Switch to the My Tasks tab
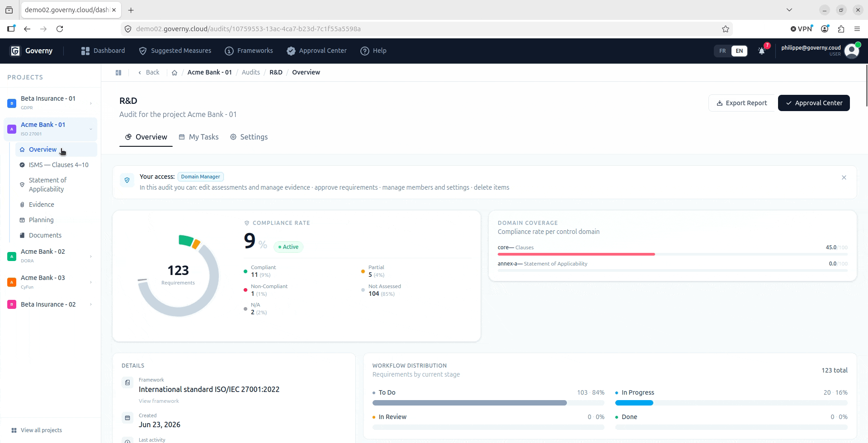The width and height of the screenshot is (868, 443). coord(198,137)
